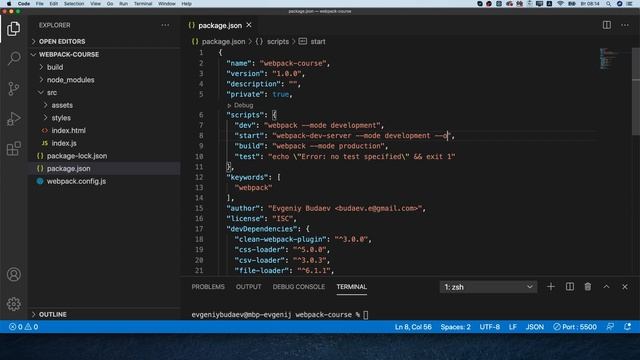Click the package.json breadcrumb segment

coord(224,42)
